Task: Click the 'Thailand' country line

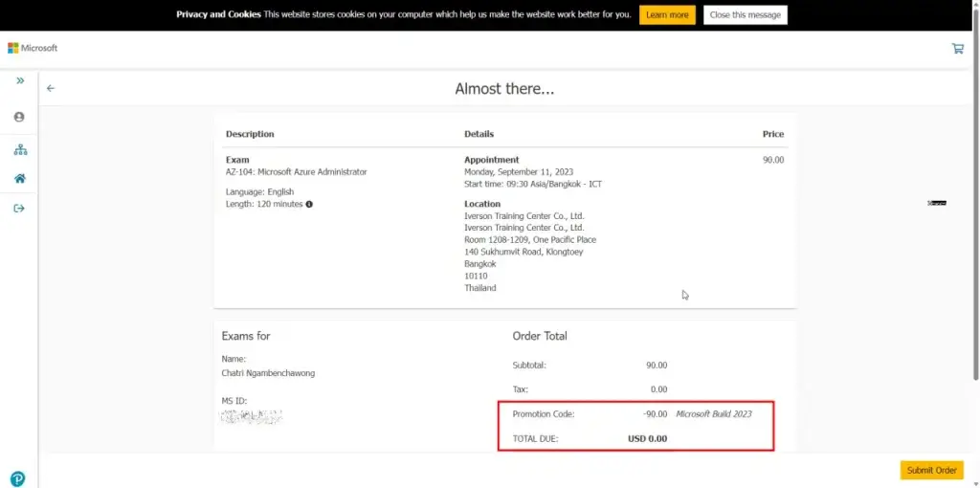Action: point(480,288)
